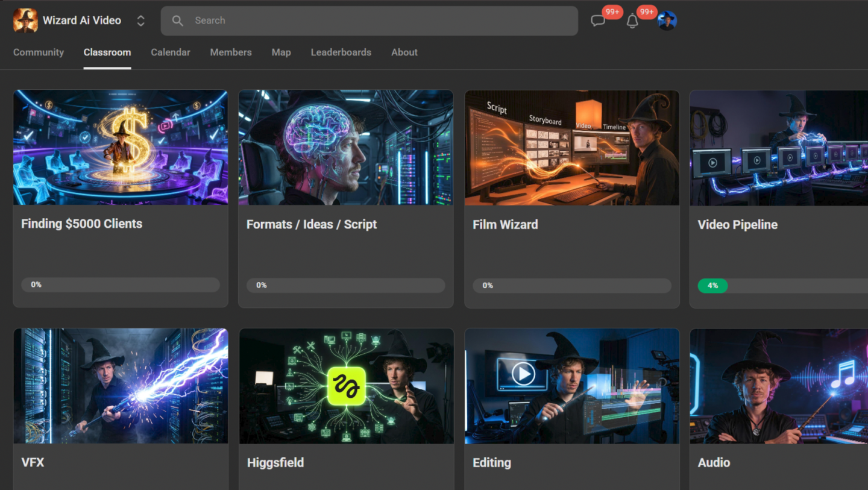The height and width of the screenshot is (490, 868).
Task: Select the Classroom tab
Action: click(x=107, y=52)
